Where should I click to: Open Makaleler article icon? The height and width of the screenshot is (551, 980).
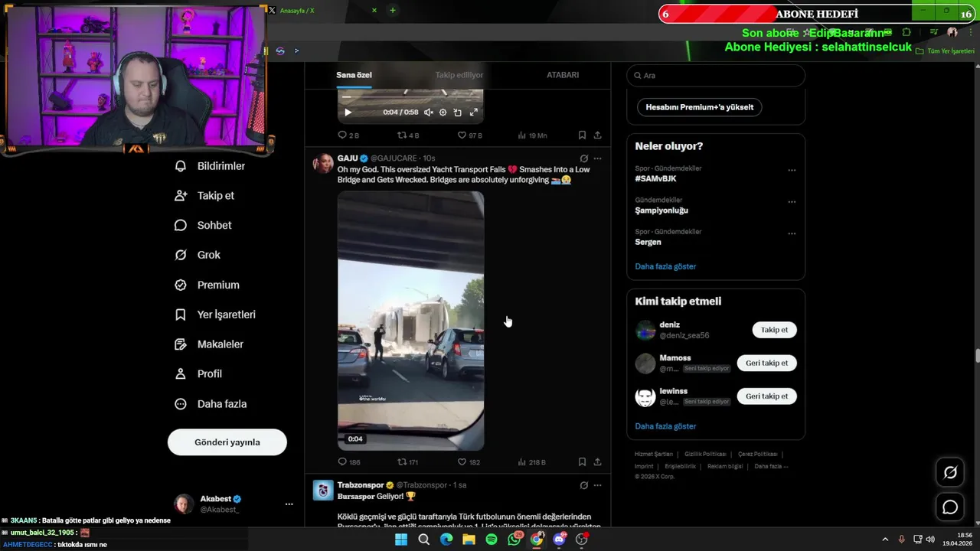[x=181, y=344]
